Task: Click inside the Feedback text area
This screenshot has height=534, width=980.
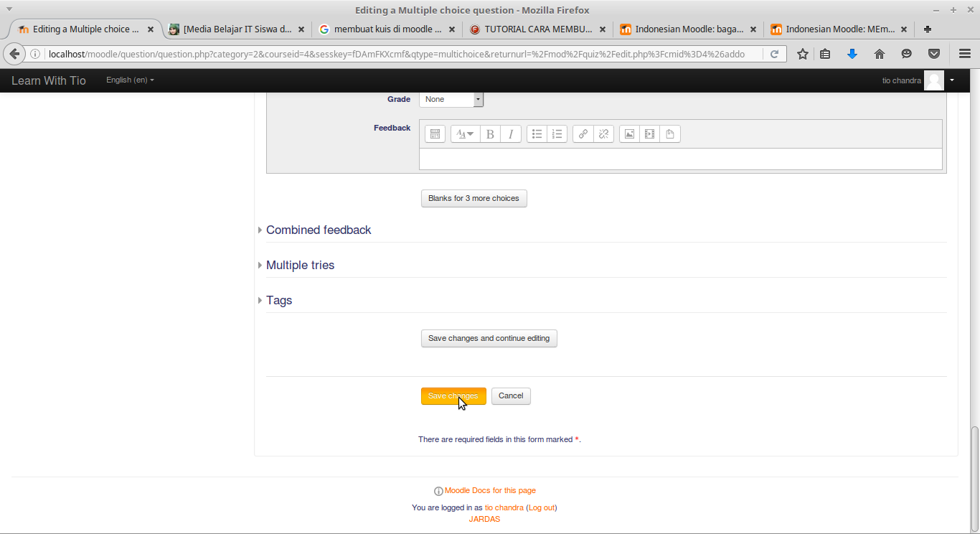Action: [680, 159]
